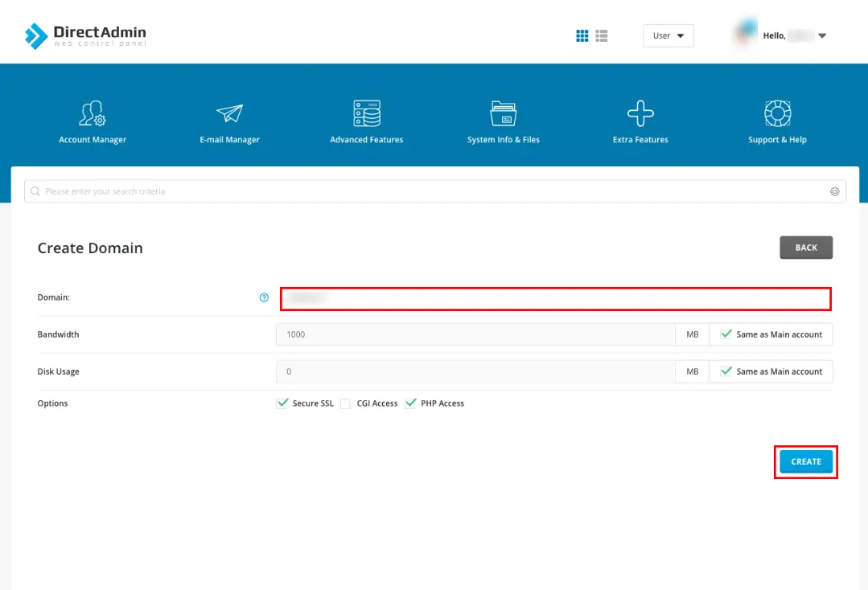Enable the CGI Access checkbox
Image resolution: width=868 pixels, height=590 pixels.
point(345,404)
